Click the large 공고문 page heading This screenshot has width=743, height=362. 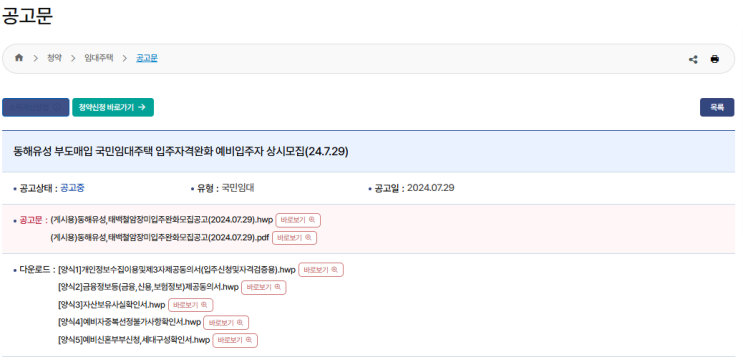(27, 15)
